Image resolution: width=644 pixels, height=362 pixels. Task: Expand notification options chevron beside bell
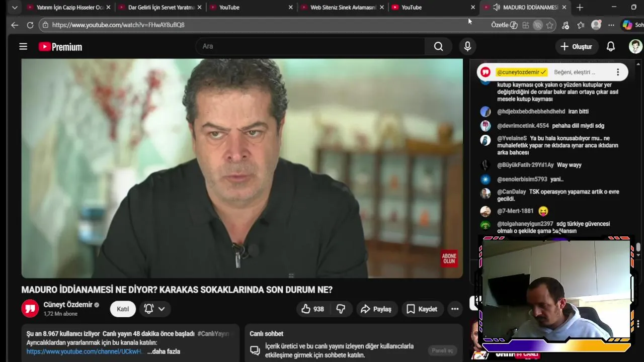[162, 309]
